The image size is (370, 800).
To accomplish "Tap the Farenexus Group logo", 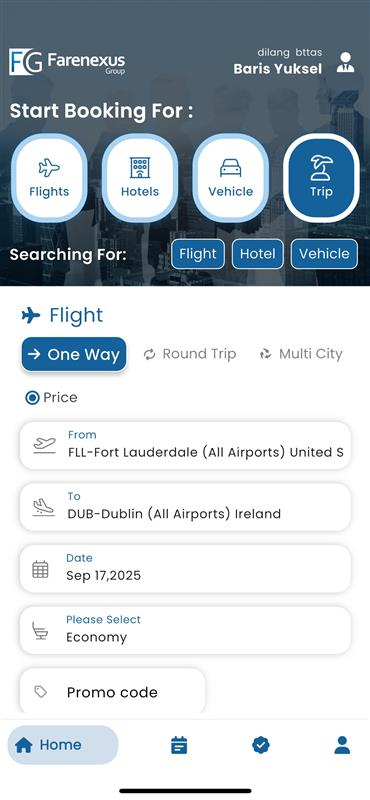I will [67, 62].
